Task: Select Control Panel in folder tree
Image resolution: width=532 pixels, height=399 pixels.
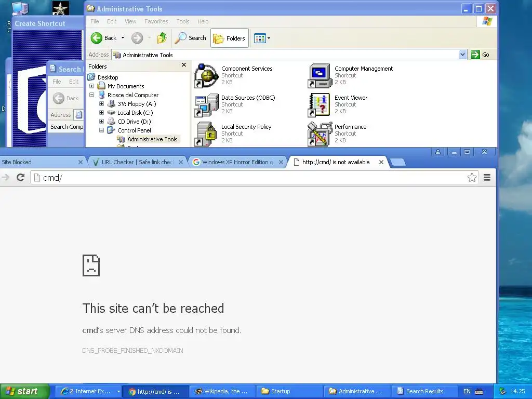Action: tap(134, 130)
